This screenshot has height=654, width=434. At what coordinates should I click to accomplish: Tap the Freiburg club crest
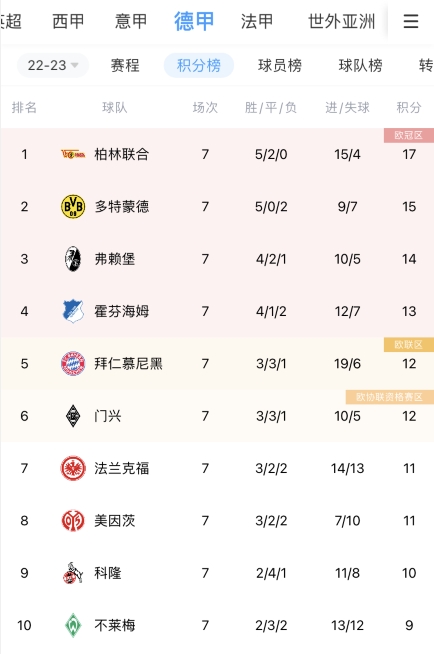point(73,259)
